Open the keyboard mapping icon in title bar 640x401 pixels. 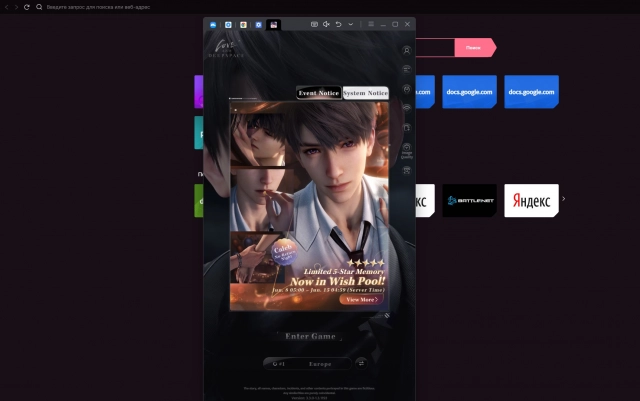[x=314, y=25]
